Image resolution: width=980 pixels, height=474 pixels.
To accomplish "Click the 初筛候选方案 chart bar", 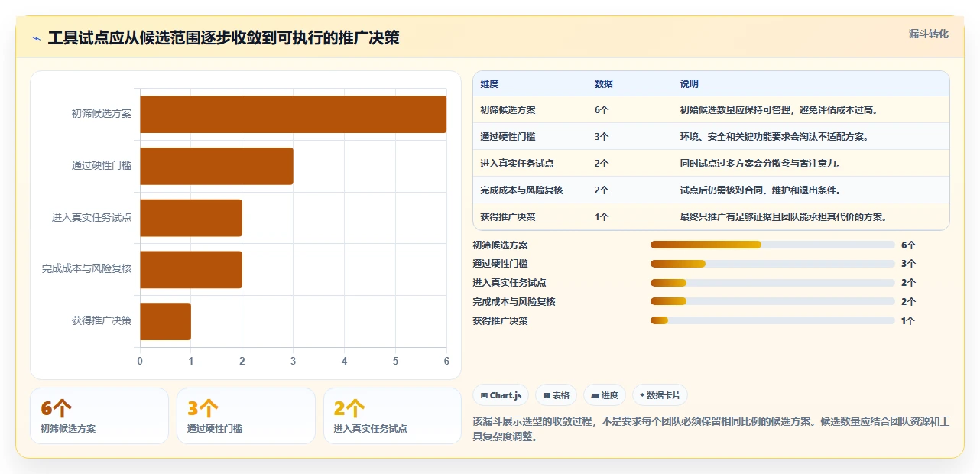I will 293,114.
